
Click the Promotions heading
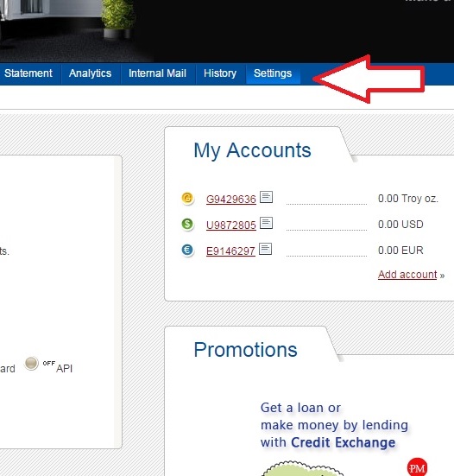click(x=245, y=350)
